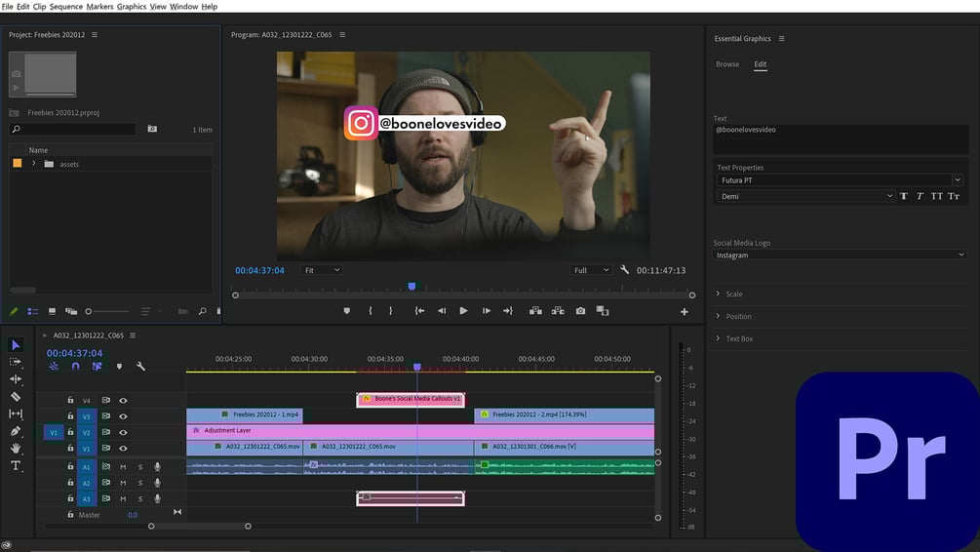
Task: Select the Pen tool
Action: pyautogui.click(x=16, y=431)
